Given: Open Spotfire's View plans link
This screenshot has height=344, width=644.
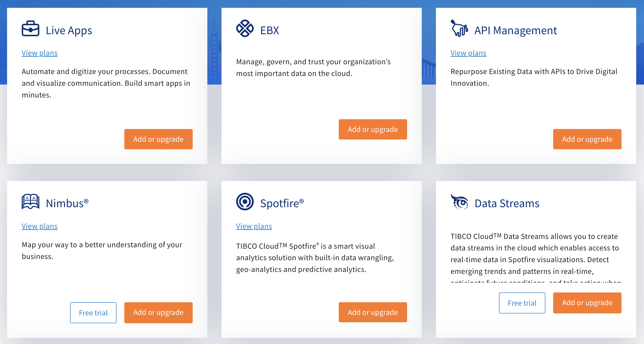Looking at the screenshot, I should click(254, 226).
